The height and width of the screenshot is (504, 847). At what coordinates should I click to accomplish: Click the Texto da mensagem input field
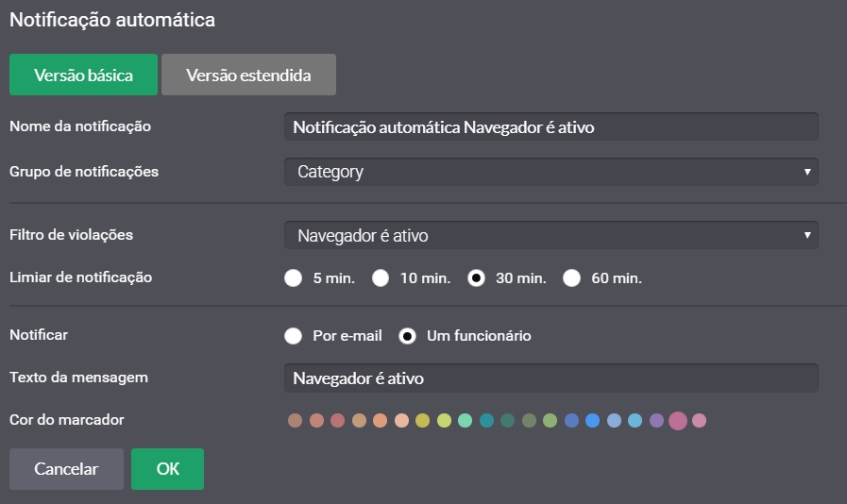click(551, 378)
